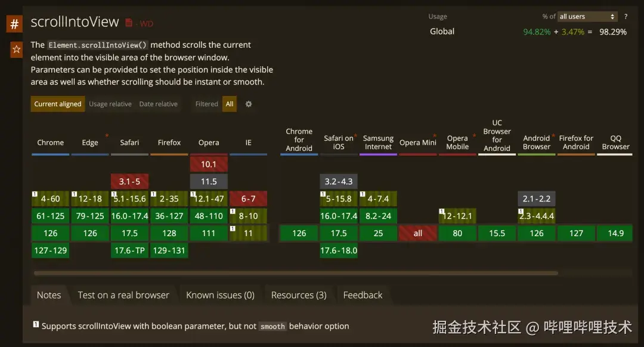
Task: Click QQ Browser column header
Action: coord(615,142)
